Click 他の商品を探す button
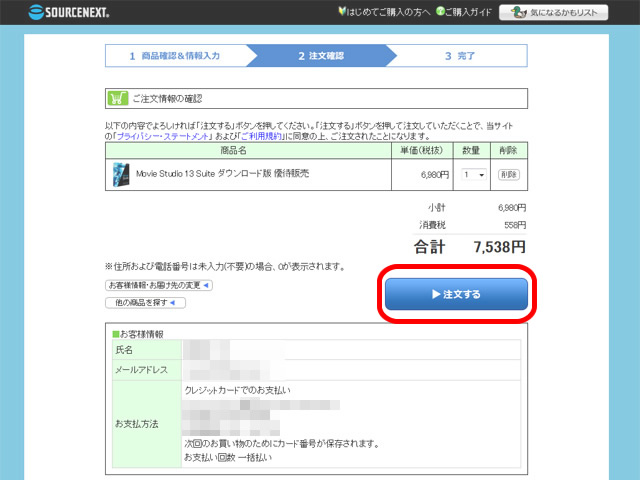 tap(145, 303)
